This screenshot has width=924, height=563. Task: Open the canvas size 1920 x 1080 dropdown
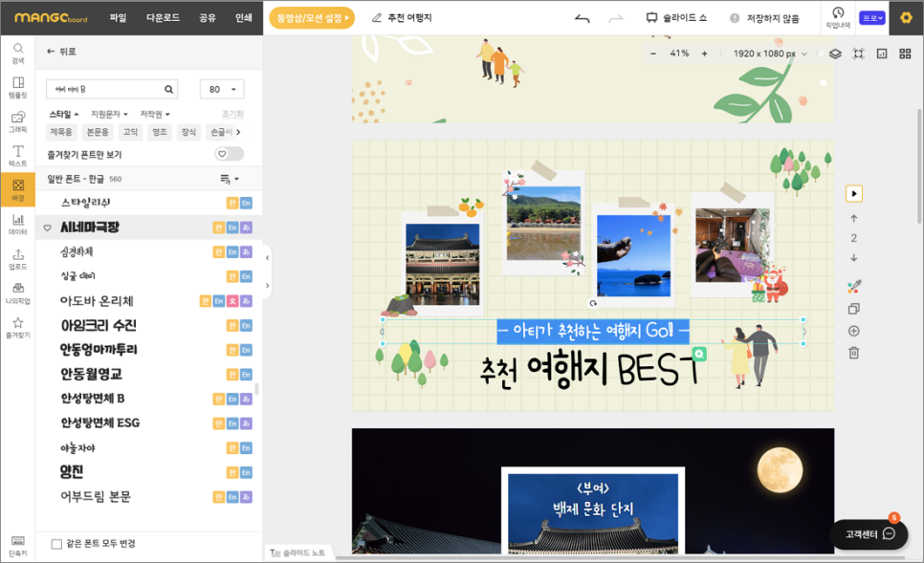(770, 54)
